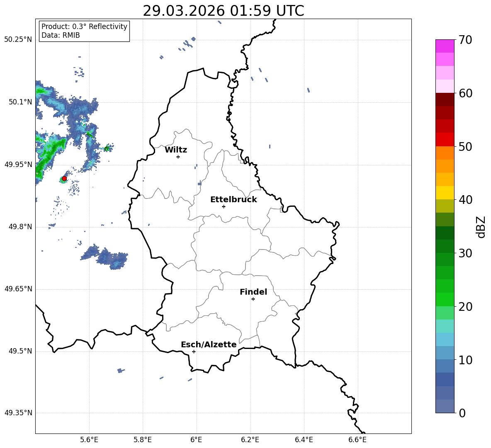
Task: Click the Product: 0.3° Reflectivity text
Action: click(84, 27)
